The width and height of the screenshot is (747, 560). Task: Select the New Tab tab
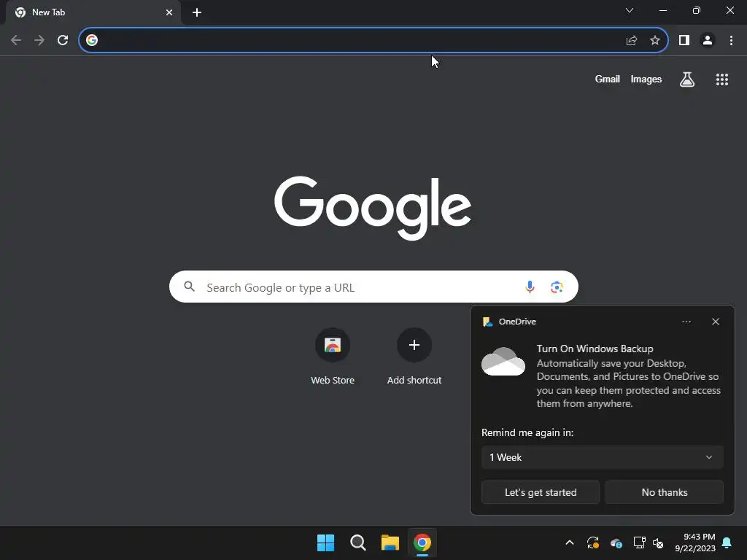[94, 12]
